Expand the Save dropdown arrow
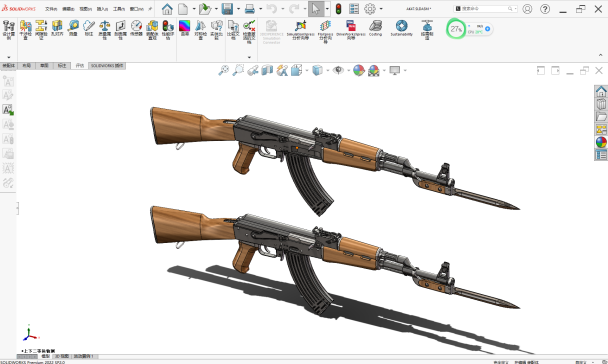This screenshot has width=608, height=364. click(x=238, y=9)
